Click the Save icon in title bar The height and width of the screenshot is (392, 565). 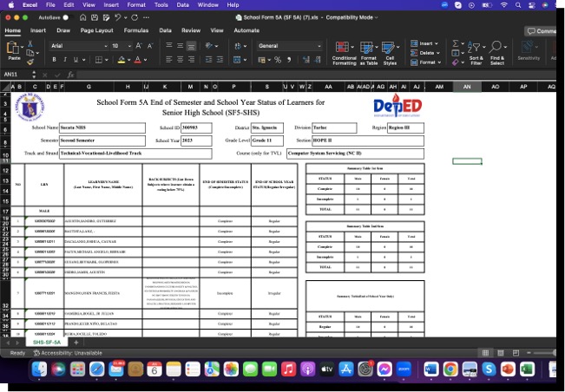pyautogui.click(x=95, y=17)
